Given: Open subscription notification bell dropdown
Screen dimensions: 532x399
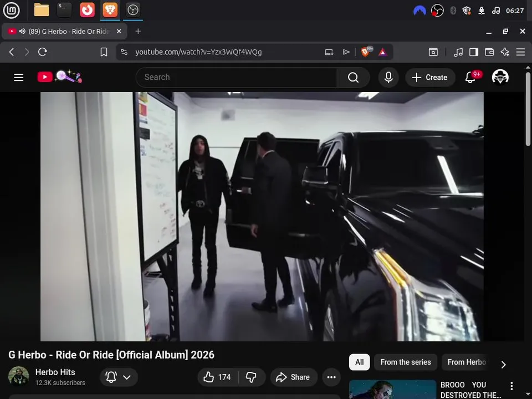Looking at the screenshot, I should 119,377.
